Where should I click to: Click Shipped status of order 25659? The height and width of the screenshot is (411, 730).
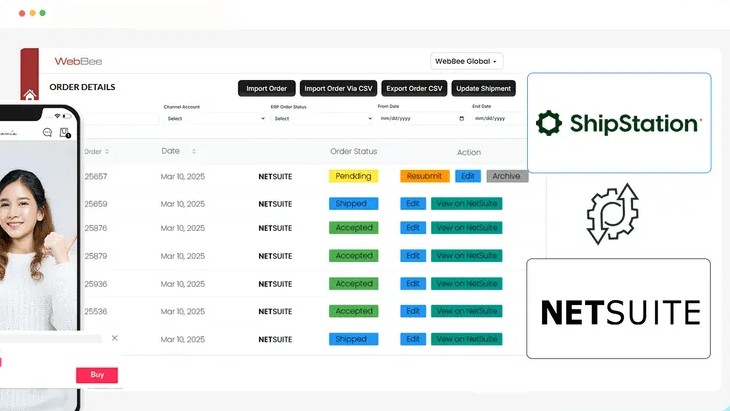click(x=353, y=203)
